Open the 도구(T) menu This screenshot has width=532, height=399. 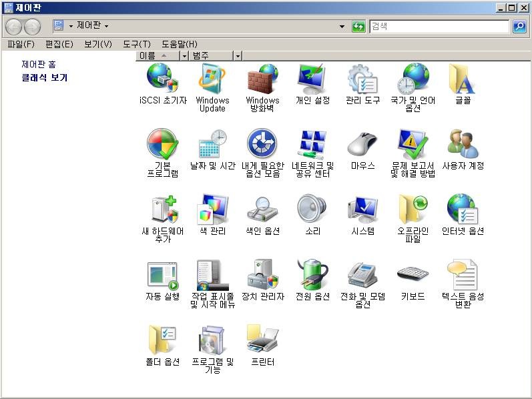[137, 44]
